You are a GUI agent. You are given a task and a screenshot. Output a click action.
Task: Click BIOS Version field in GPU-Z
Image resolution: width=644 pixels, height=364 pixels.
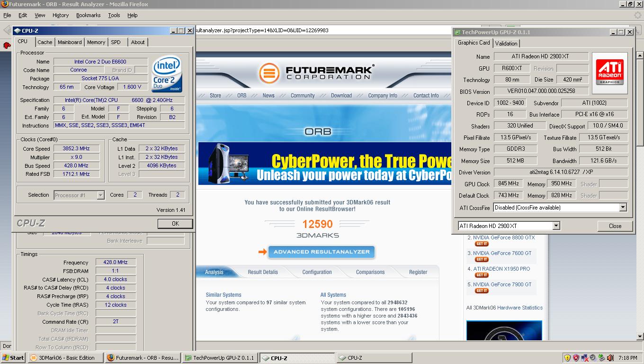(x=541, y=91)
